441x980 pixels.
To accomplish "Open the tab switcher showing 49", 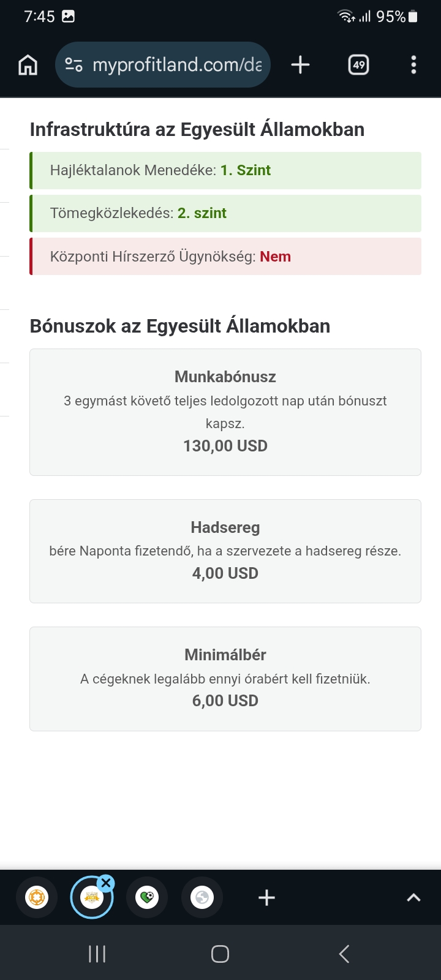I will [x=358, y=65].
